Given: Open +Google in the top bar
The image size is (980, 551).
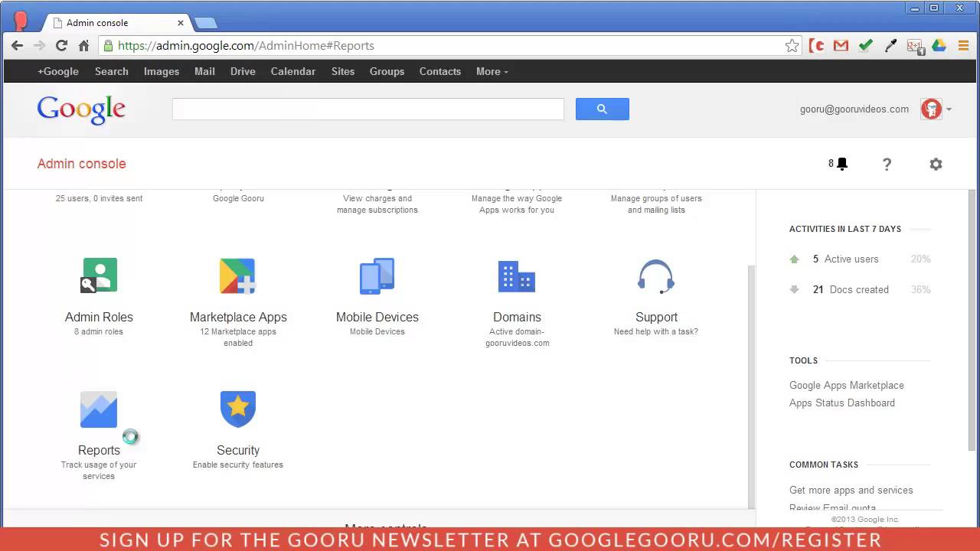Looking at the screenshot, I should pyautogui.click(x=58, y=71).
